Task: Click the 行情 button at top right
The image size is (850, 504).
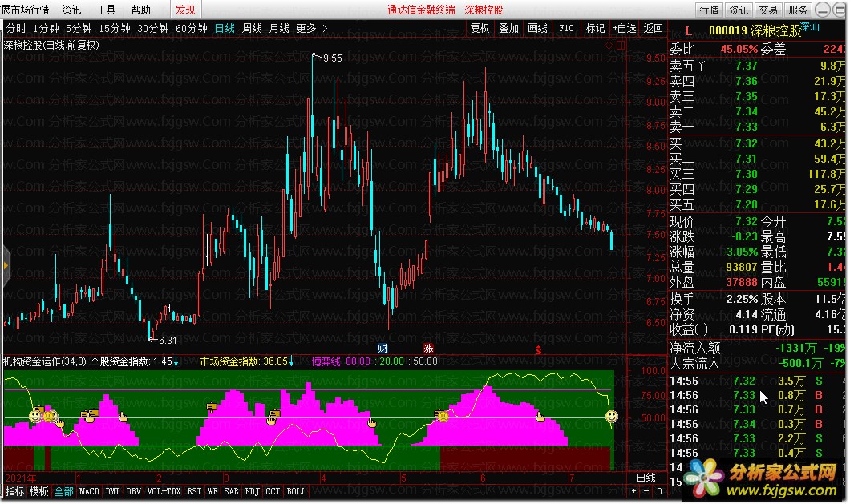Action: click(709, 10)
